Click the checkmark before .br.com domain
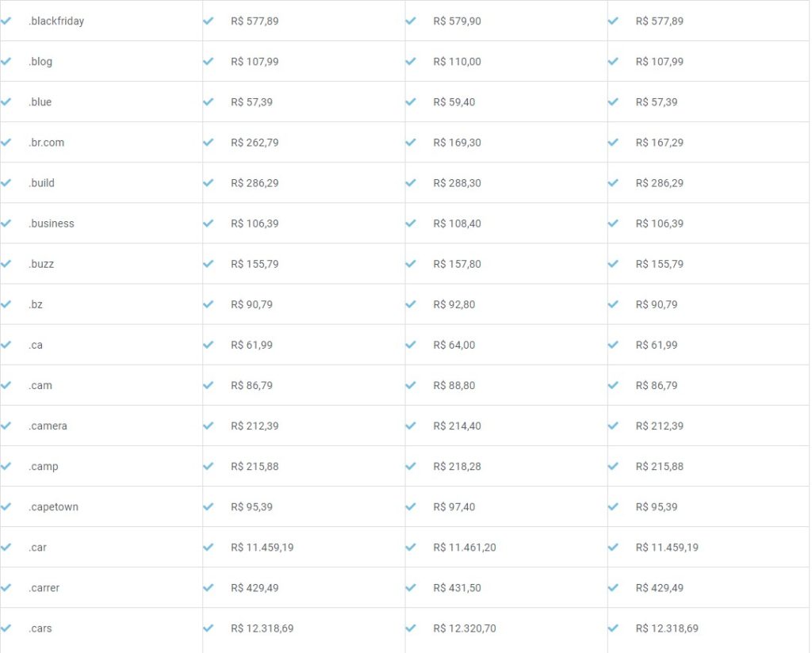This screenshot has width=812, height=653. pyautogui.click(x=6, y=143)
